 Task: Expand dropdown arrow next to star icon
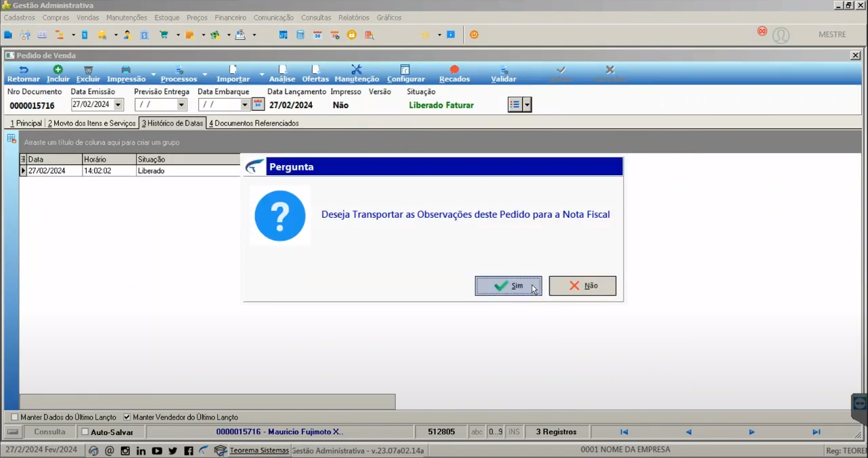(x=439, y=35)
